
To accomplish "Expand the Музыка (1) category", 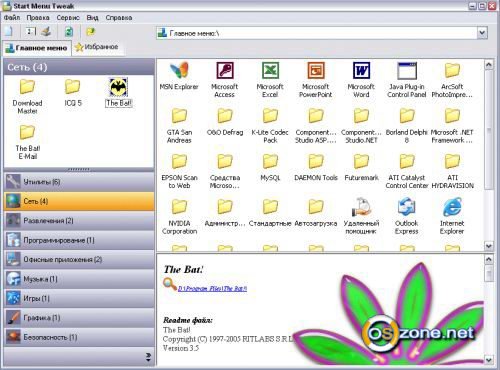I will pyautogui.click(x=79, y=279).
